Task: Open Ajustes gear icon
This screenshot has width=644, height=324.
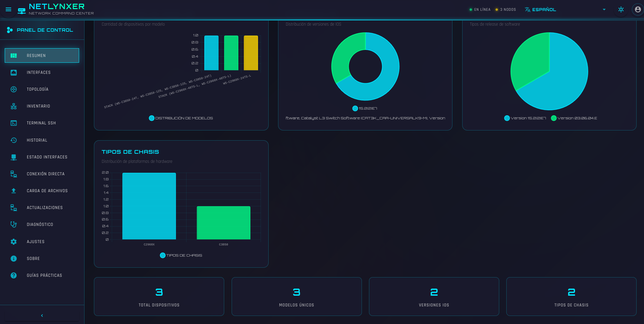Action: [x=13, y=242]
